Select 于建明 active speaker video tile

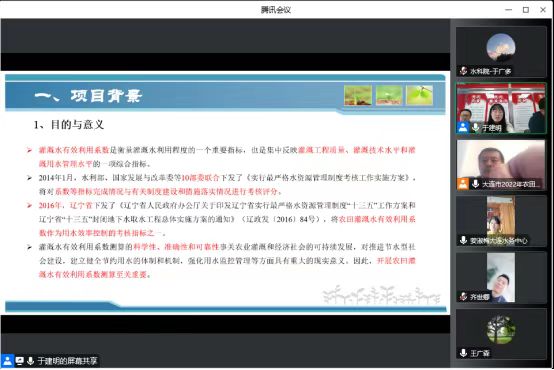(x=501, y=108)
